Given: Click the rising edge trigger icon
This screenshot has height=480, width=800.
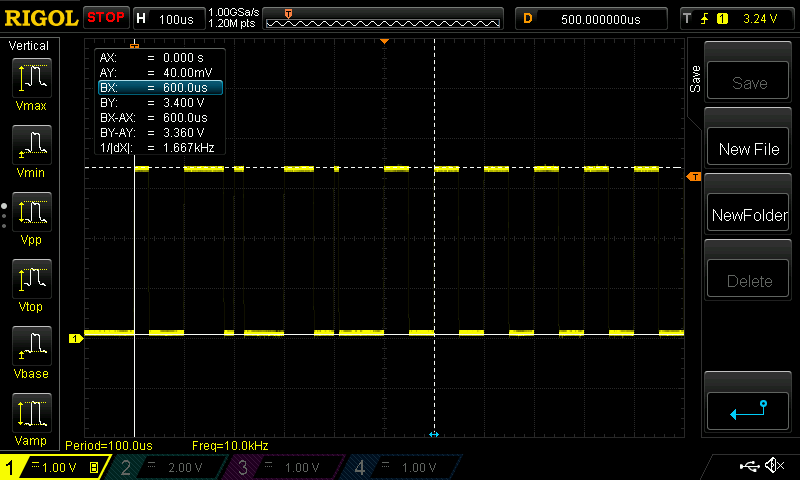Looking at the screenshot, I should point(705,19).
